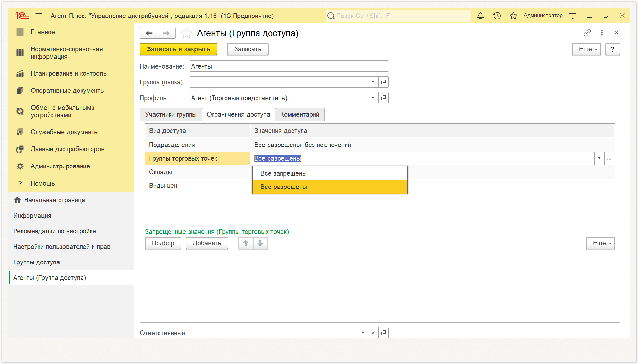Copy link to this form icon

point(587,33)
